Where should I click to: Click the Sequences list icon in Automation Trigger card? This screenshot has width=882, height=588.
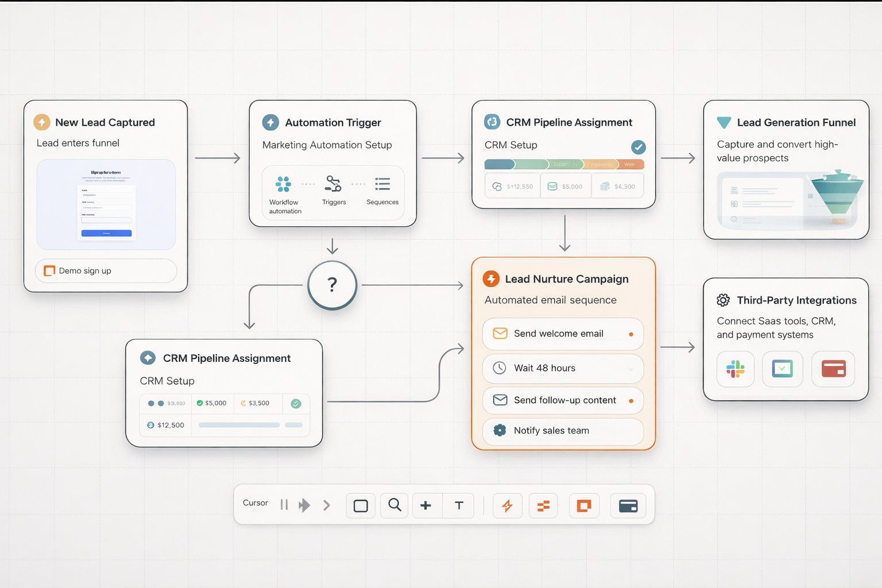382,184
